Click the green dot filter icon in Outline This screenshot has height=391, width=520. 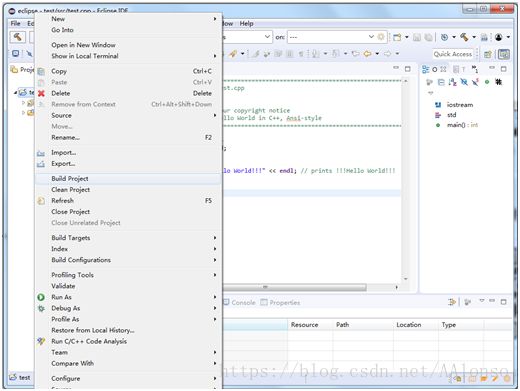pyautogui.click(x=487, y=82)
